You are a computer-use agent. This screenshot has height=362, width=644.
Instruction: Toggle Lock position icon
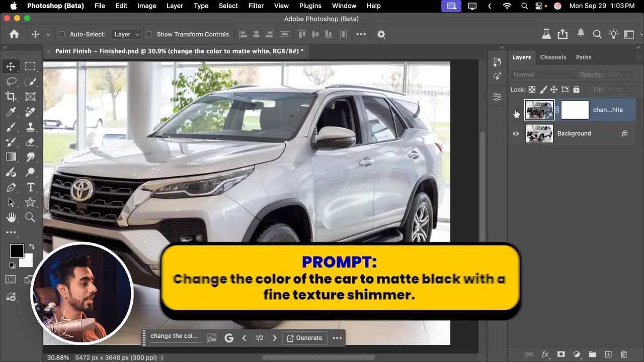554,89
